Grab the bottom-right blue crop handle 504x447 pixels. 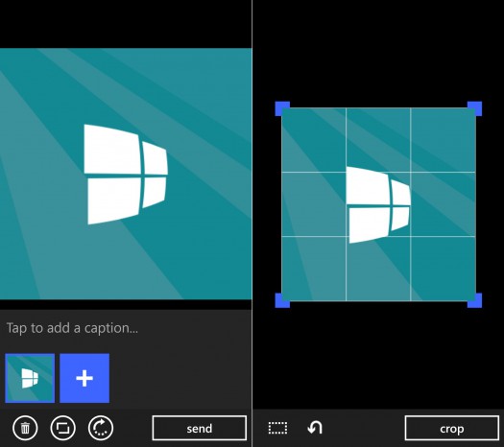475,300
